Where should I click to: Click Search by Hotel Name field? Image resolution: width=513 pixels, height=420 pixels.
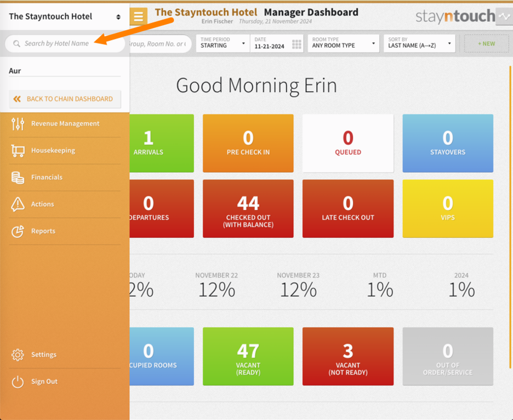(65, 43)
